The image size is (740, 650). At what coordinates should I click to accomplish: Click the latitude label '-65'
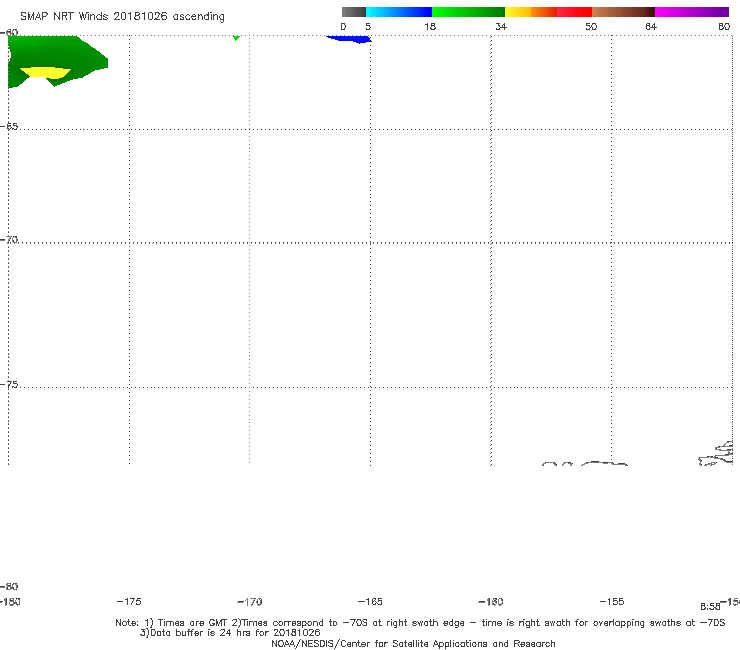coord(9,127)
